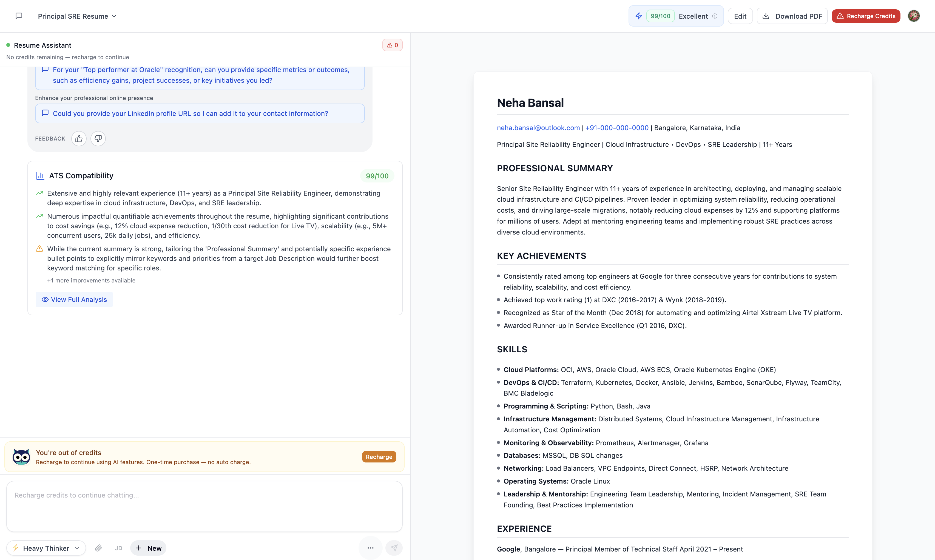Click the info icon next to Excellent
This screenshot has height=560, width=935.
tap(715, 16)
